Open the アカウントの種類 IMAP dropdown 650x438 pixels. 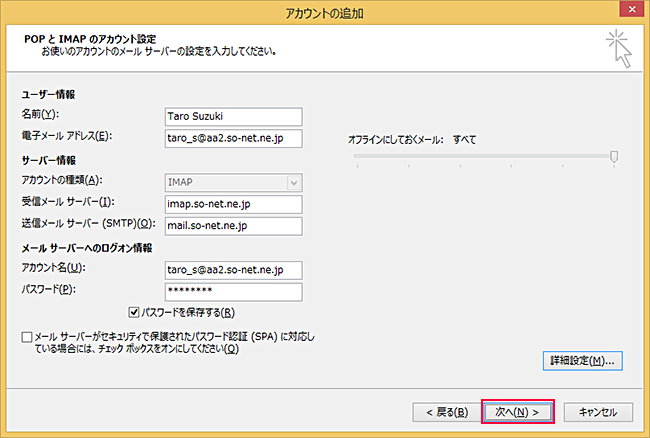pyautogui.click(x=233, y=182)
